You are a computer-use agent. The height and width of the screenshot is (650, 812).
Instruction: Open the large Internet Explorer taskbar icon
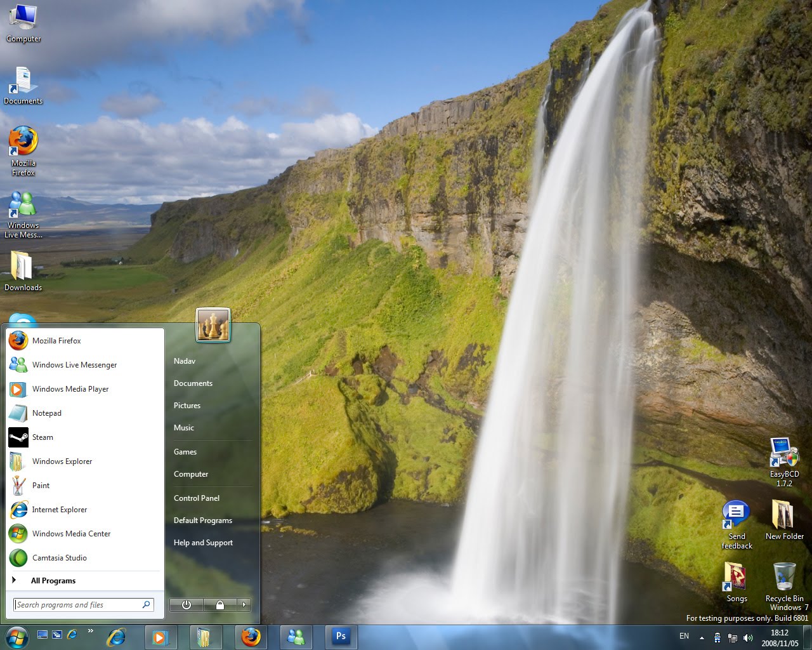click(x=116, y=637)
